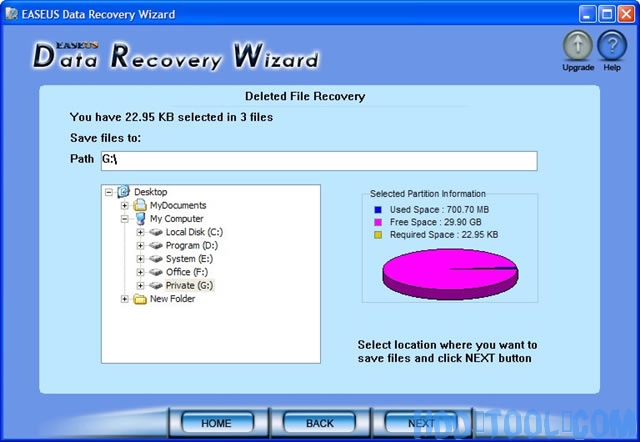The height and width of the screenshot is (442, 640).
Task: Click the New Folder folder icon
Action: 140,299
